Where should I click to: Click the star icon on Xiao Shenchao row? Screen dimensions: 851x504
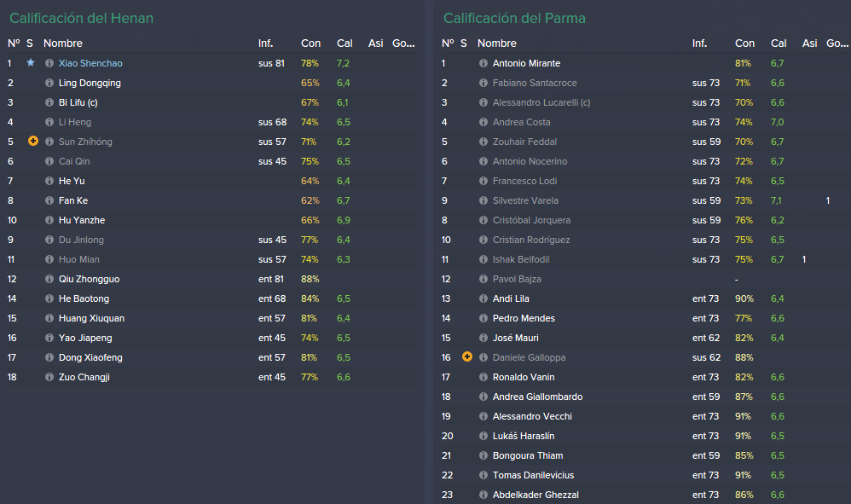click(31, 62)
